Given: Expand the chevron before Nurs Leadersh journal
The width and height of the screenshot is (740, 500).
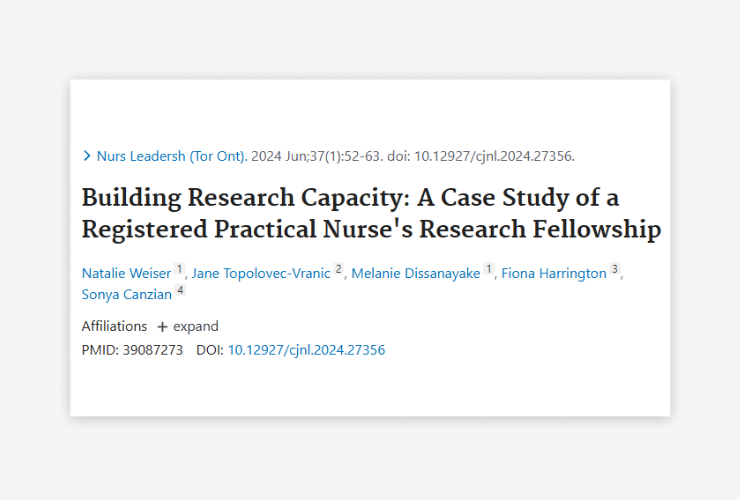Looking at the screenshot, I should [87, 156].
